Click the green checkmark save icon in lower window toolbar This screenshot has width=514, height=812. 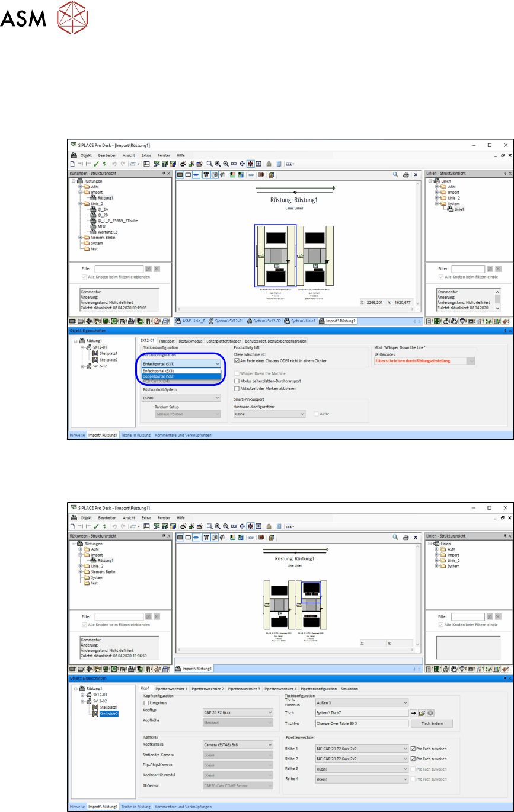[x=95, y=526]
